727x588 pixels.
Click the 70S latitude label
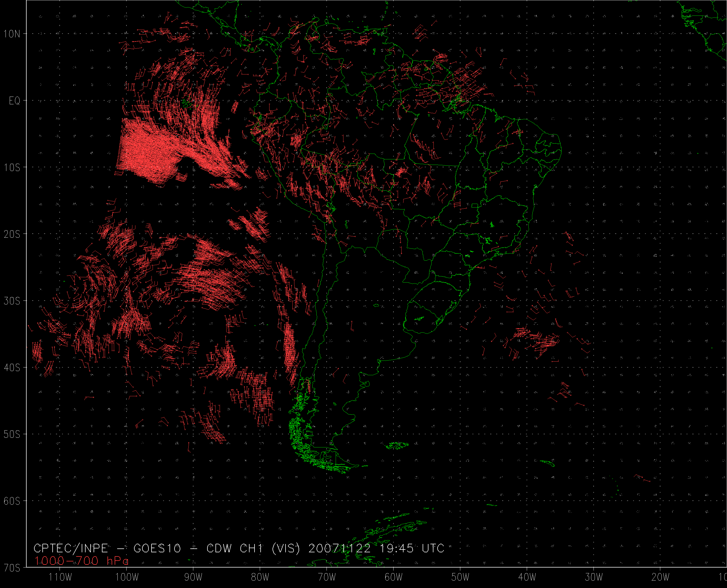pos(12,568)
